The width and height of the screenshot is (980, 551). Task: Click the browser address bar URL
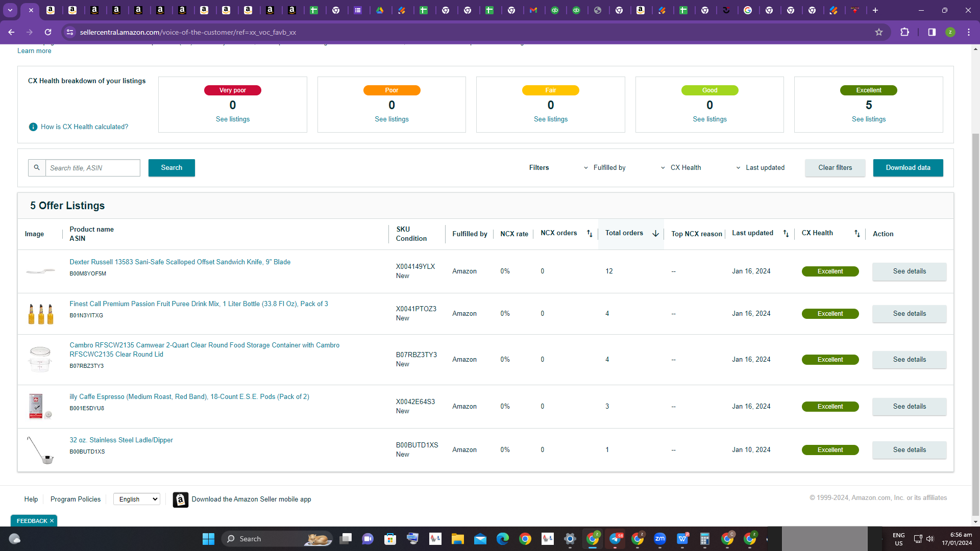point(188,32)
